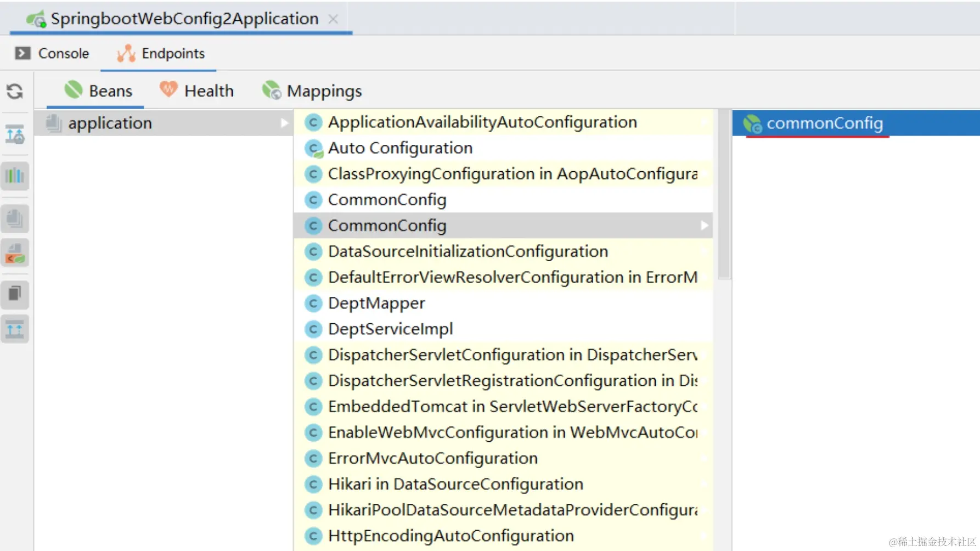Toggle the bottom toolbar button with two blue arrows
Image resolution: width=980 pixels, height=551 pixels.
coord(15,329)
